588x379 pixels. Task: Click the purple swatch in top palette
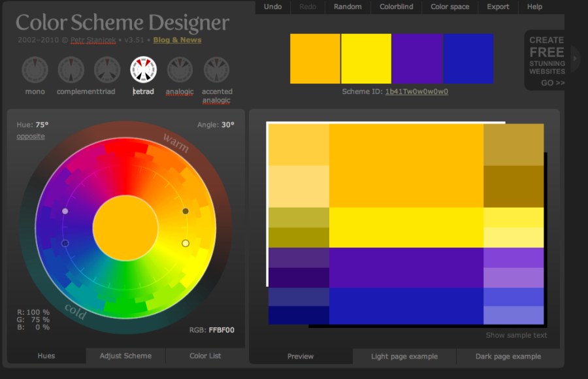click(x=417, y=59)
